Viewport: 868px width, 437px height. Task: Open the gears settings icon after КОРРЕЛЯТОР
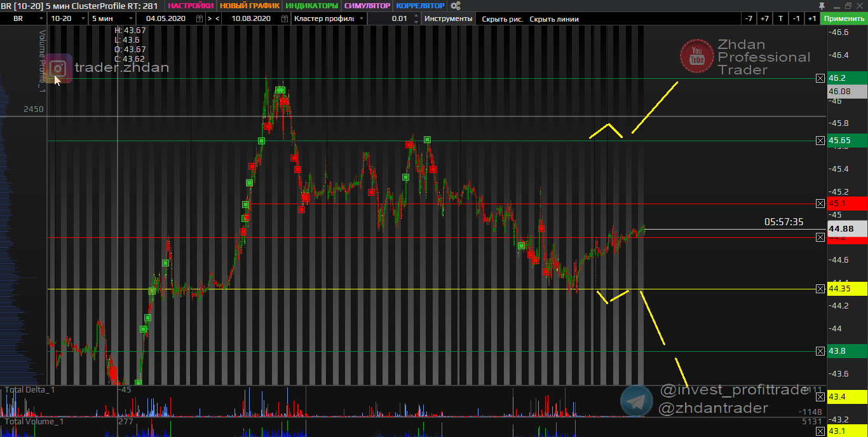click(455, 6)
